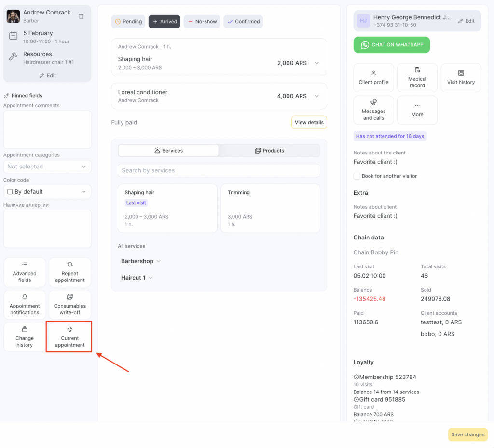The width and height of the screenshot is (494, 448).
Task: Expand Shaping hair 2,000 ARS row
Action: tap(316, 63)
